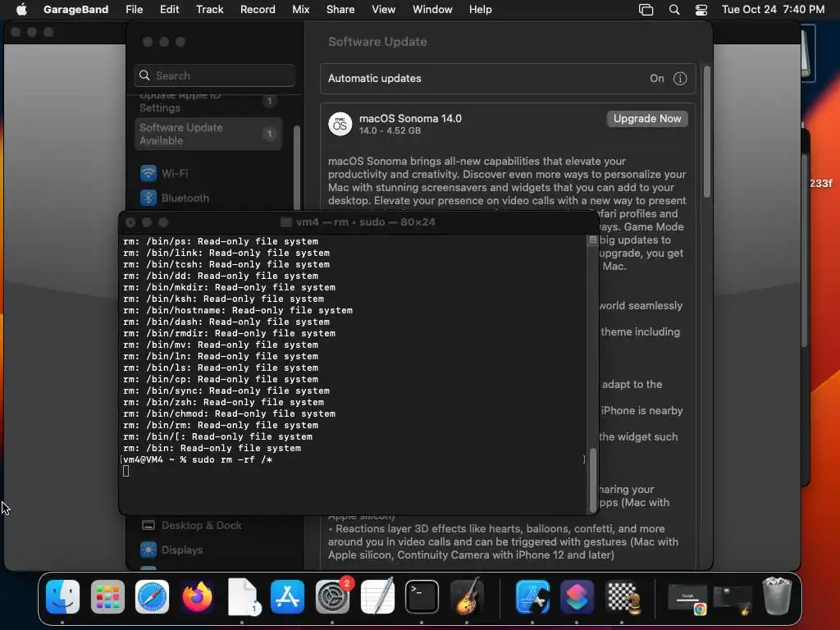The width and height of the screenshot is (840, 630).
Task: Open the GarageBand app menu
Action: point(75,9)
